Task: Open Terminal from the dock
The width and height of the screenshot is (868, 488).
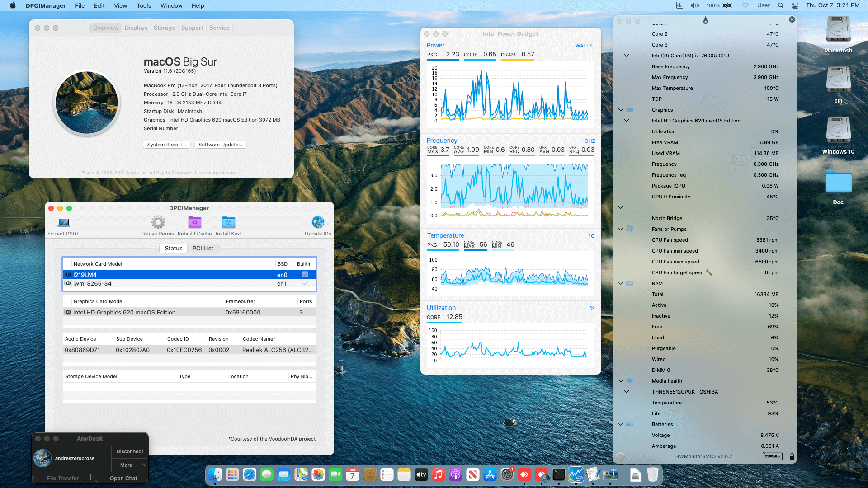Action: click(559, 474)
